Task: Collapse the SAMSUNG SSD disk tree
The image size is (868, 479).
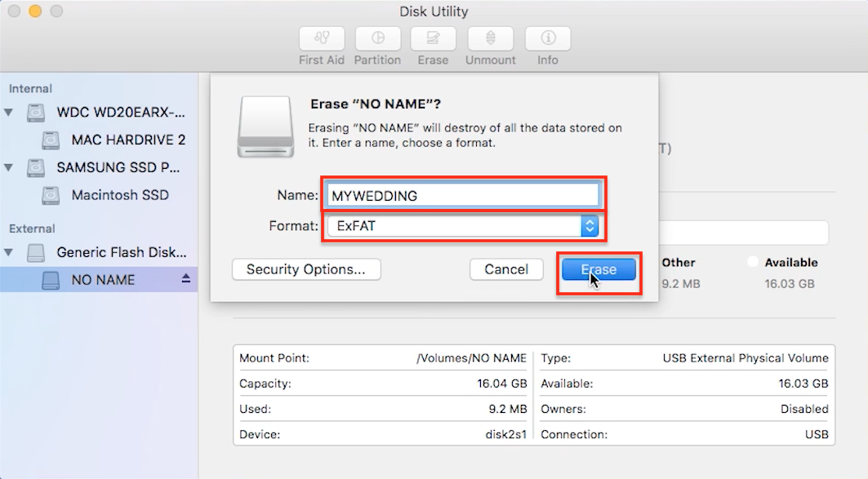Action: point(8,167)
